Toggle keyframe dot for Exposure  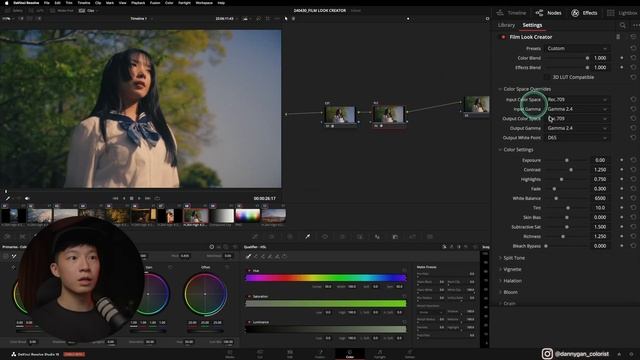pos(622,160)
